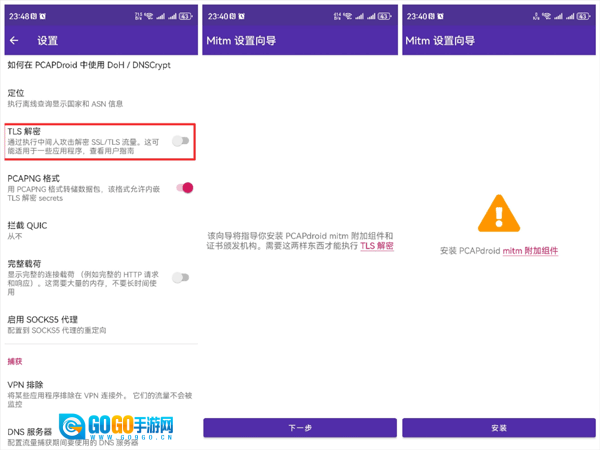Open the mitm 附加组件 link

click(x=530, y=251)
